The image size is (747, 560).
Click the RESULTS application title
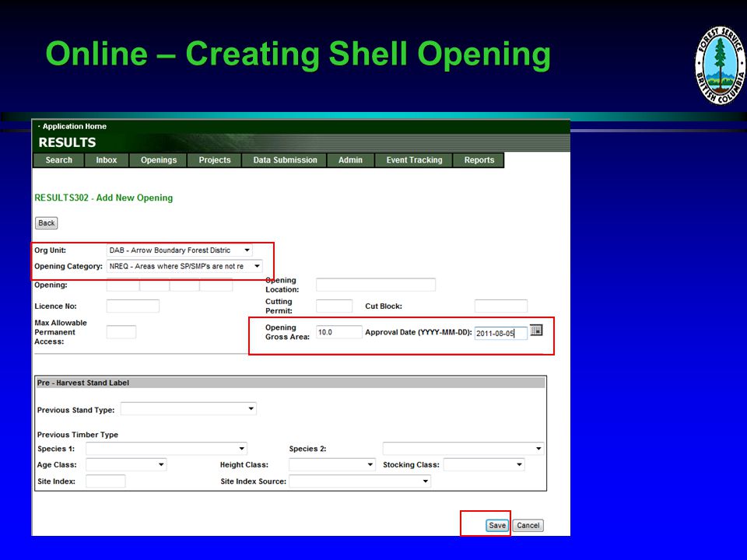point(67,142)
